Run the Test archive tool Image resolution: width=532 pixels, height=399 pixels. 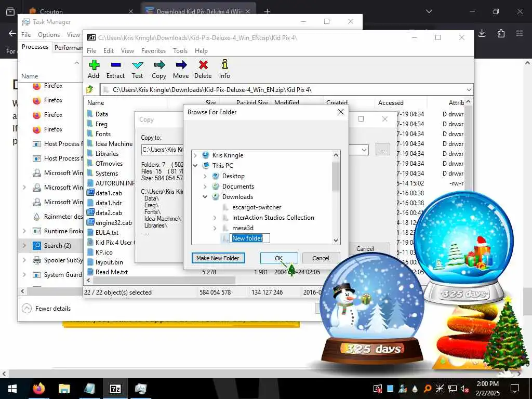pos(137,65)
